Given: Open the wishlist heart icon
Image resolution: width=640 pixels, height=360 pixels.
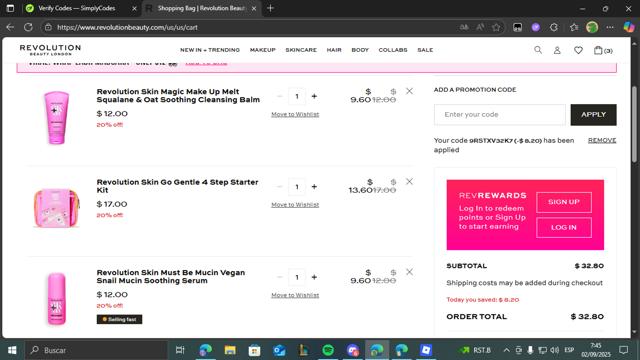Looking at the screenshot, I should (x=578, y=50).
